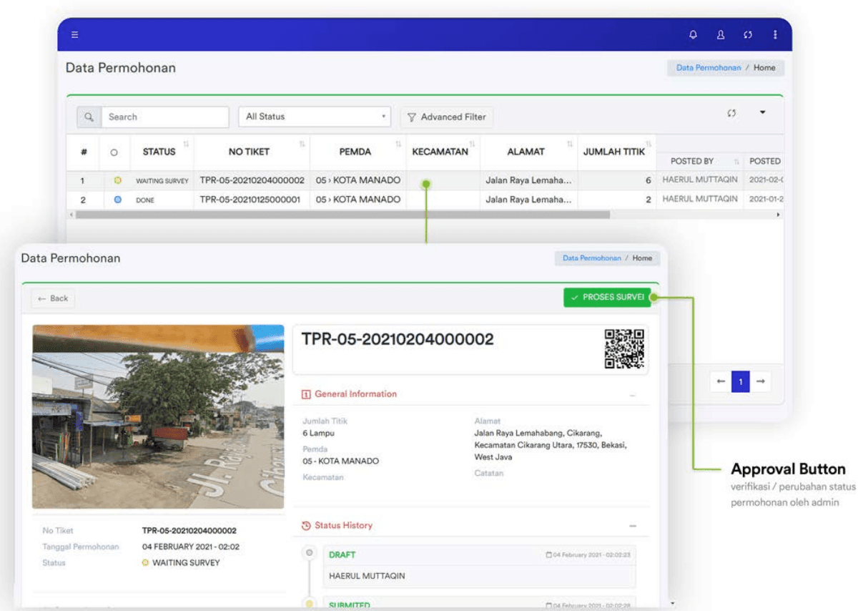This screenshot has width=868, height=611.
Task: Open the user profile icon
Action: pyautogui.click(x=721, y=34)
